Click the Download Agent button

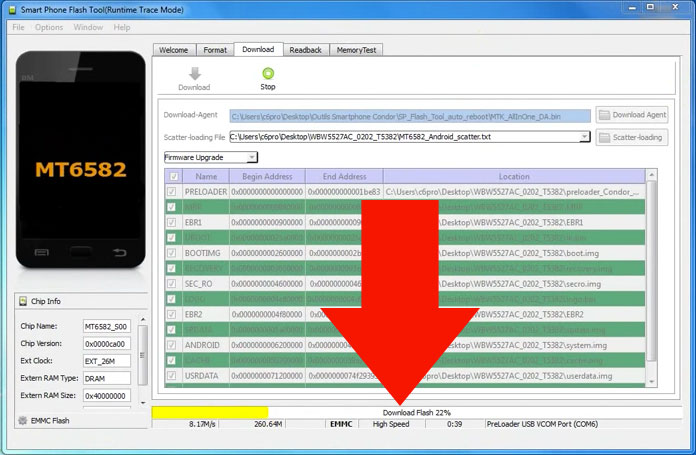click(632, 115)
